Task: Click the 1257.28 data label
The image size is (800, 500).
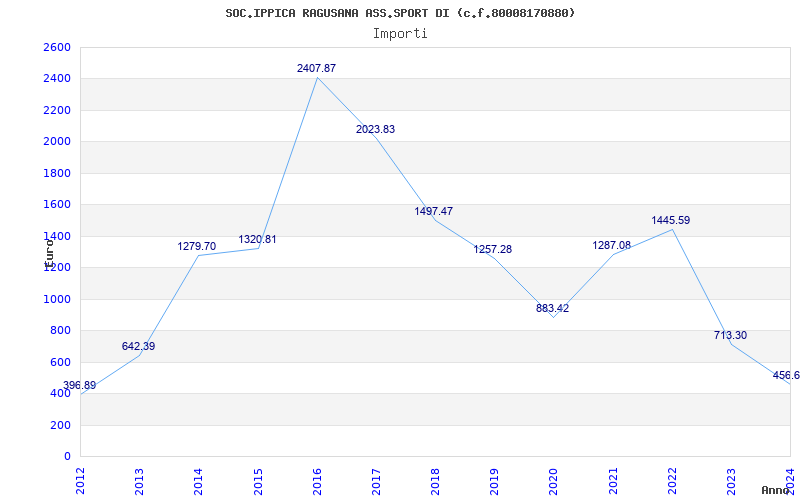Action: [x=493, y=249]
